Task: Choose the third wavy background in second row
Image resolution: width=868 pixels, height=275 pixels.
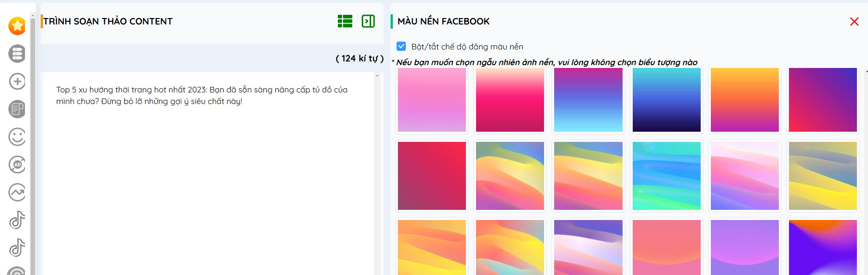Action: click(x=588, y=176)
